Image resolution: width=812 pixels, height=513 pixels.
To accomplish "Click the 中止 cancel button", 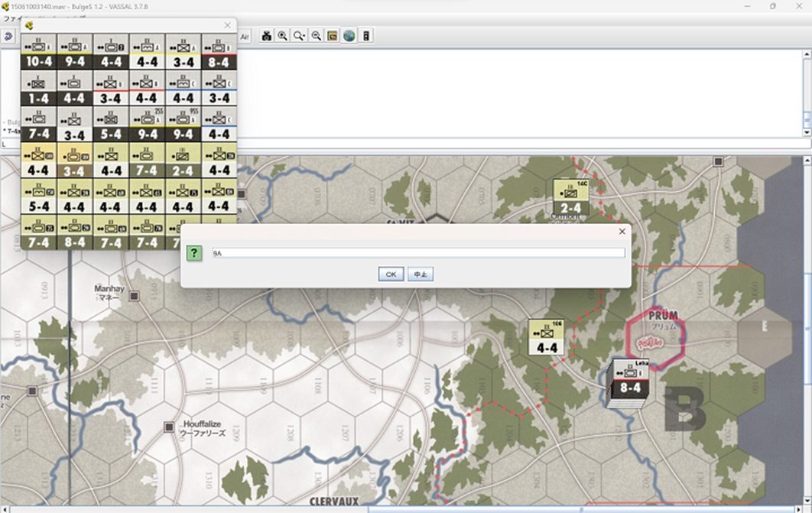I will click(x=420, y=274).
